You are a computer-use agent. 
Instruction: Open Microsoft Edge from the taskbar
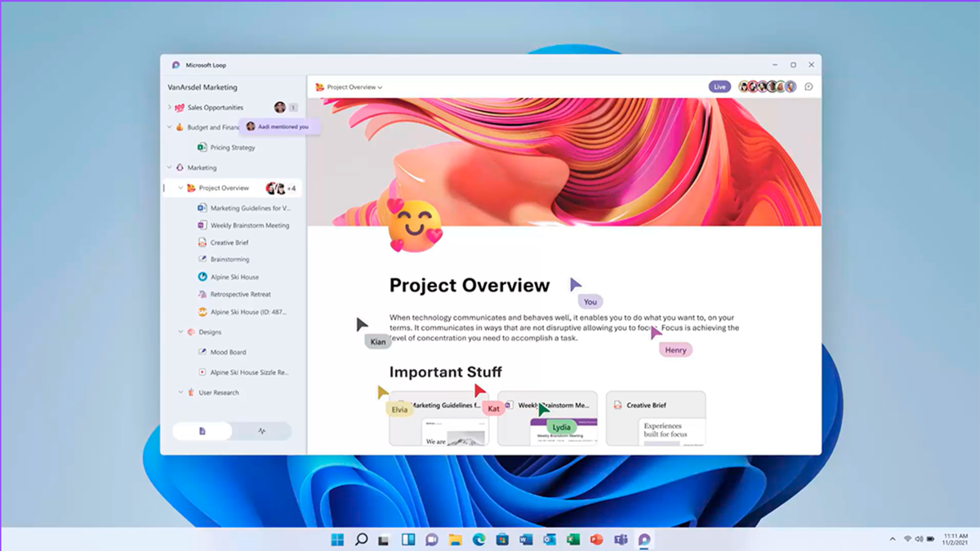click(x=479, y=540)
